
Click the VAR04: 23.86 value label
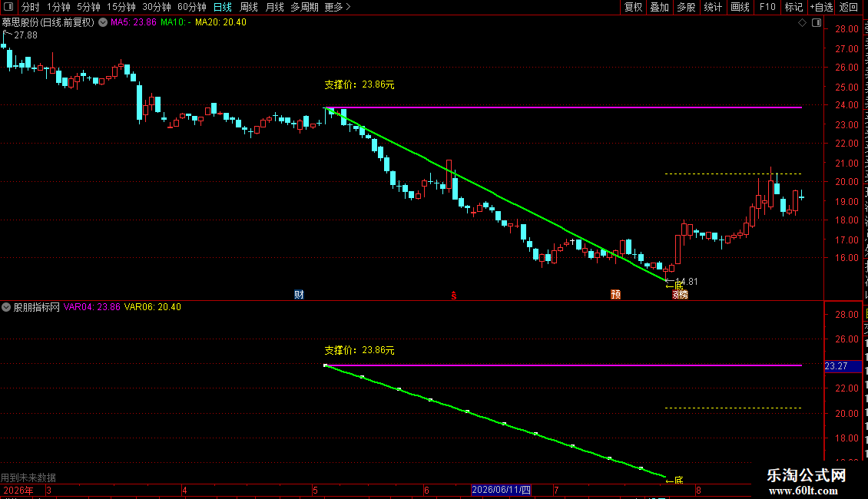[92, 307]
